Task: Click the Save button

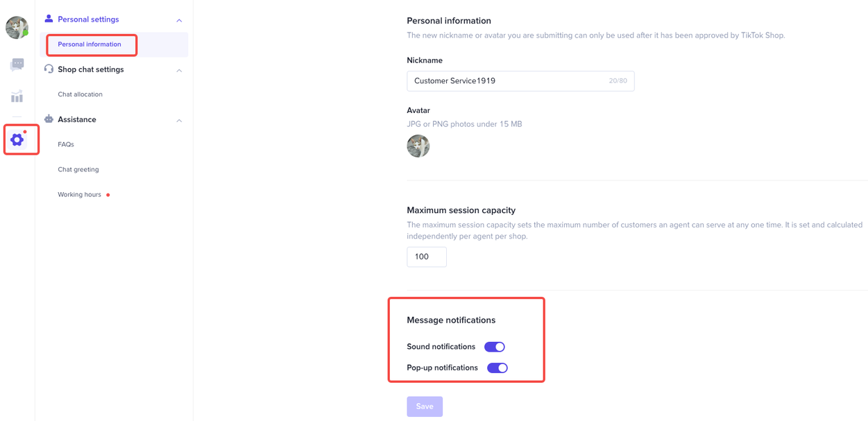Action: point(425,406)
